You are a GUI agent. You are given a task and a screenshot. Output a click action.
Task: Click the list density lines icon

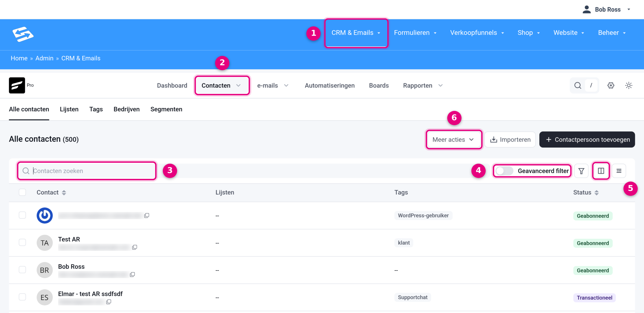[619, 171]
